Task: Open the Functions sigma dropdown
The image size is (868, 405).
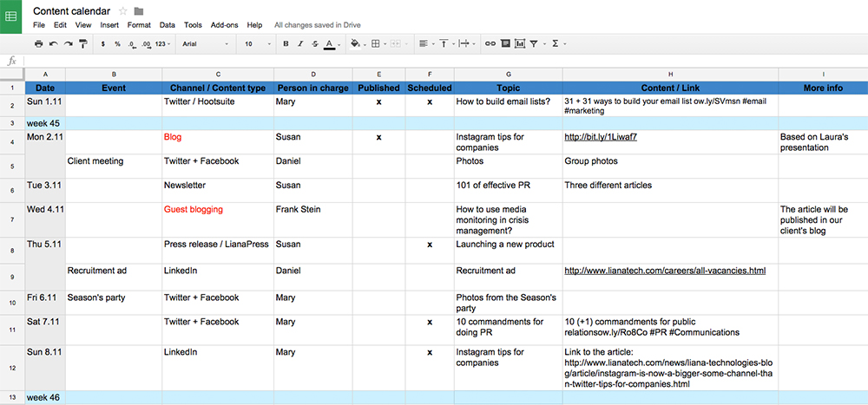Action: [x=558, y=43]
